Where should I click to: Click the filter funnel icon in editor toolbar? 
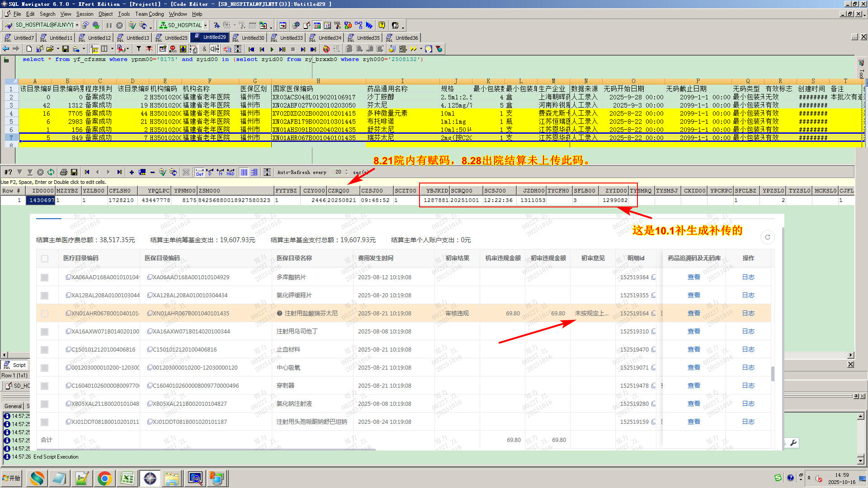tap(139, 49)
